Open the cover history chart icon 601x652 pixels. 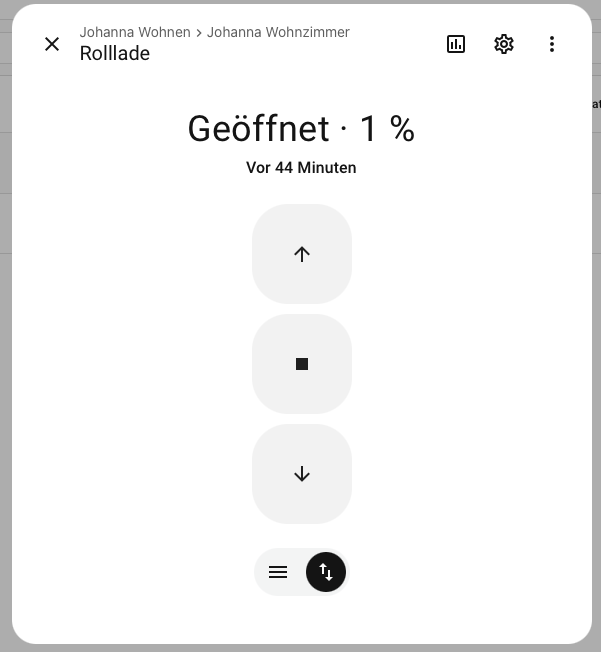pyautogui.click(x=456, y=44)
